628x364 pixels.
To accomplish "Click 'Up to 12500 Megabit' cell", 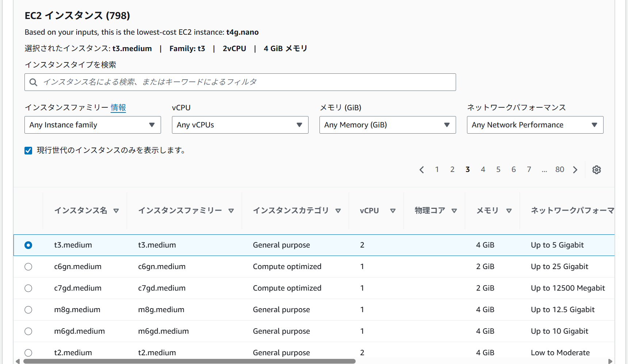I will click(x=568, y=288).
